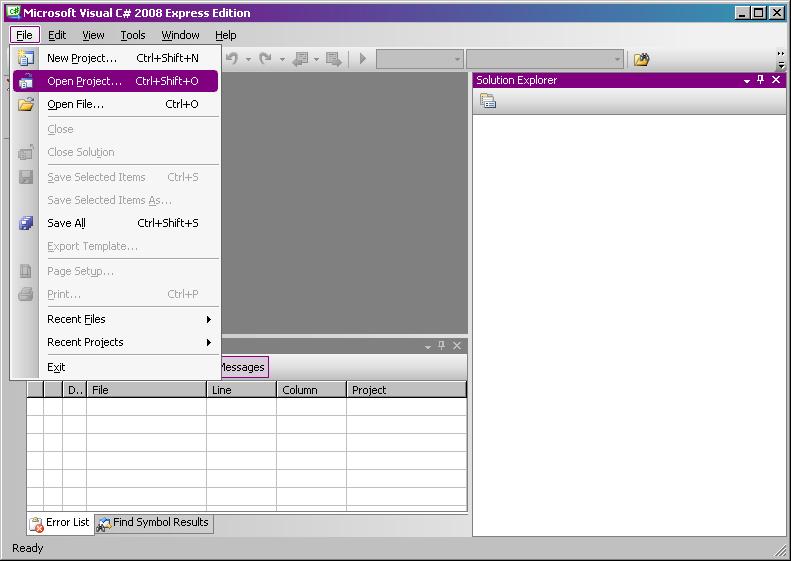Choose New Project from File menu
The width and height of the screenshot is (791, 561).
(115, 58)
